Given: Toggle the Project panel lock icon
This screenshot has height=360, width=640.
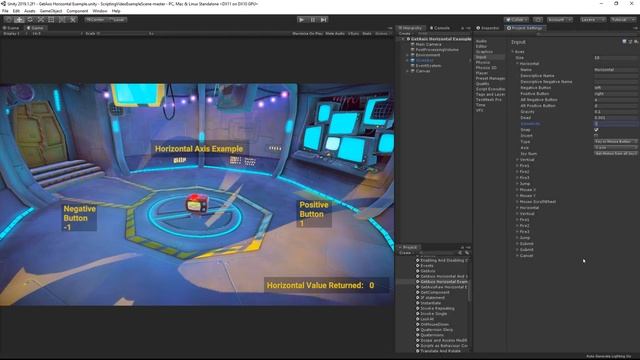Looking at the screenshot, I should tap(462, 247).
